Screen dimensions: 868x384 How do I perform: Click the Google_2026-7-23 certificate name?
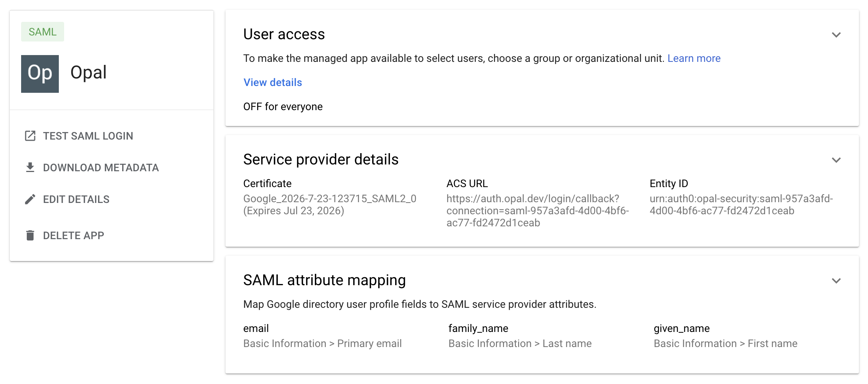[x=330, y=198]
